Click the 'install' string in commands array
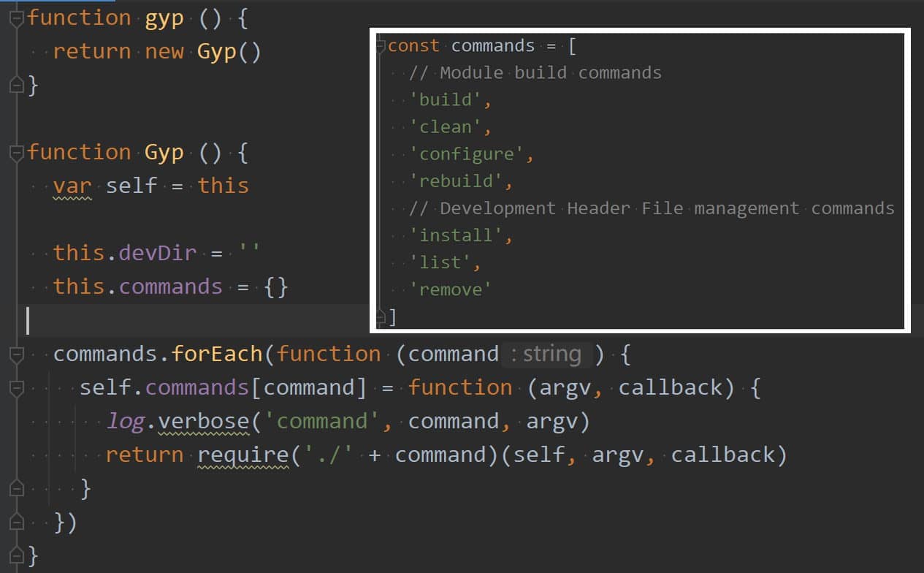 pos(457,235)
